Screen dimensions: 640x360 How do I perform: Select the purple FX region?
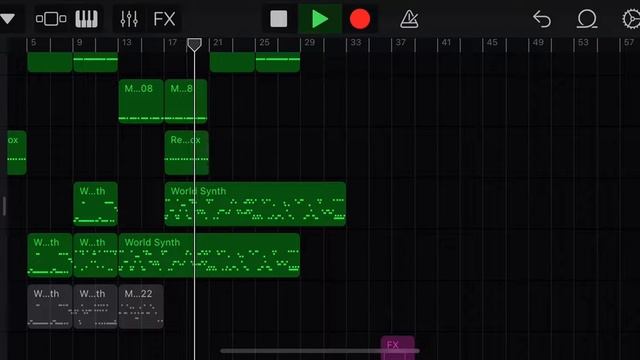(398, 347)
